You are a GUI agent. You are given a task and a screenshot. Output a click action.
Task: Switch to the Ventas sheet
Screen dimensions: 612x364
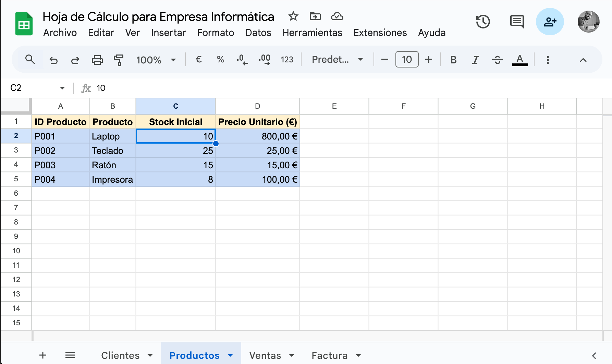pyautogui.click(x=265, y=355)
